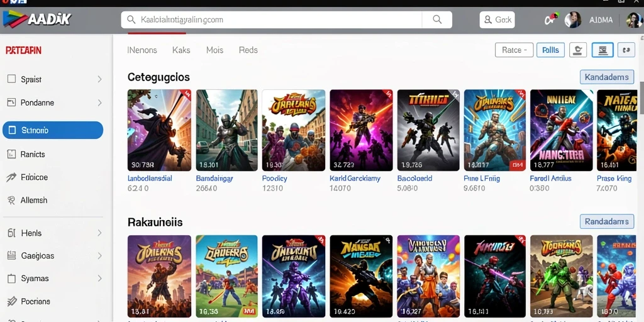Screen dimensions: 644x322
Task: Click the Karld Garckiamy title link
Action: [355, 178]
